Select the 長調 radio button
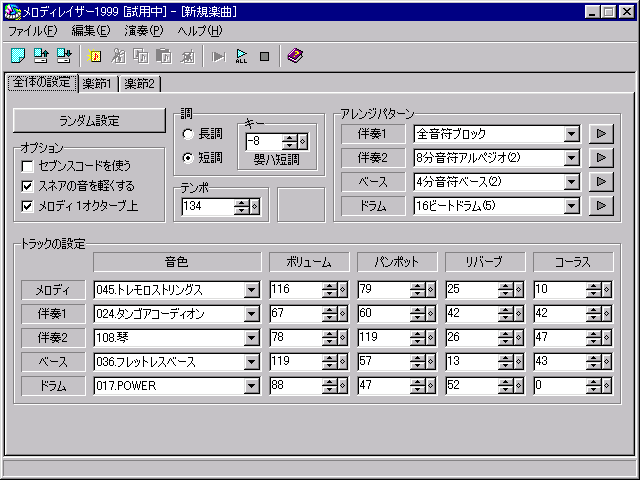The height and width of the screenshot is (480, 640). (188, 134)
